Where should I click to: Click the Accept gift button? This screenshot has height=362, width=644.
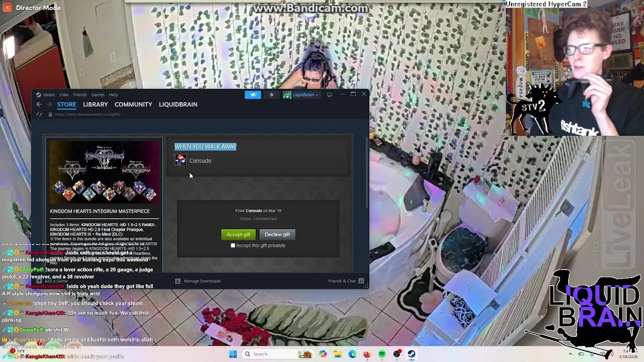[238, 234]
